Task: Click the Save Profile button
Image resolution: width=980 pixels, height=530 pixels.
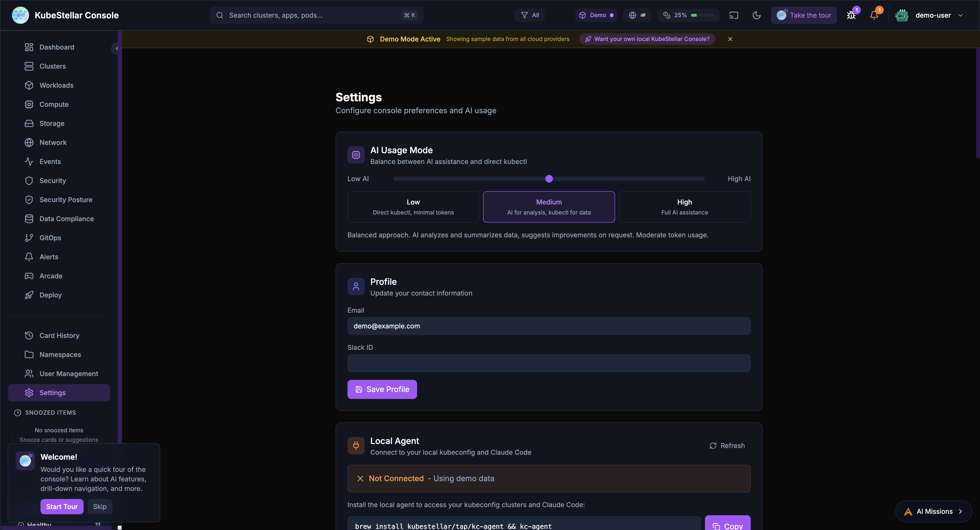Action: tap(382, 389)
